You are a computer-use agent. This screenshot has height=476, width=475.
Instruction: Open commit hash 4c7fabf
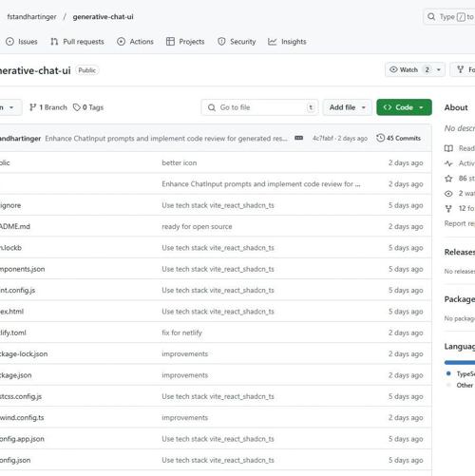click(323, 139)
